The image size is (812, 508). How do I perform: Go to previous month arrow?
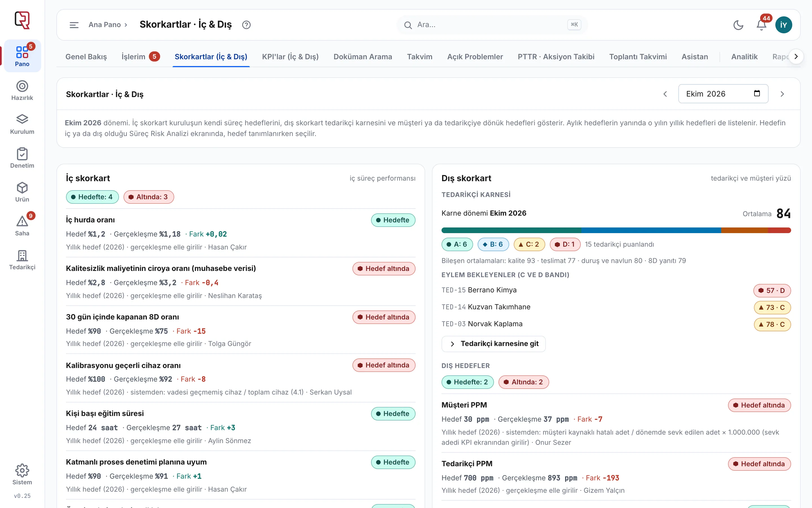click(665, 94)
